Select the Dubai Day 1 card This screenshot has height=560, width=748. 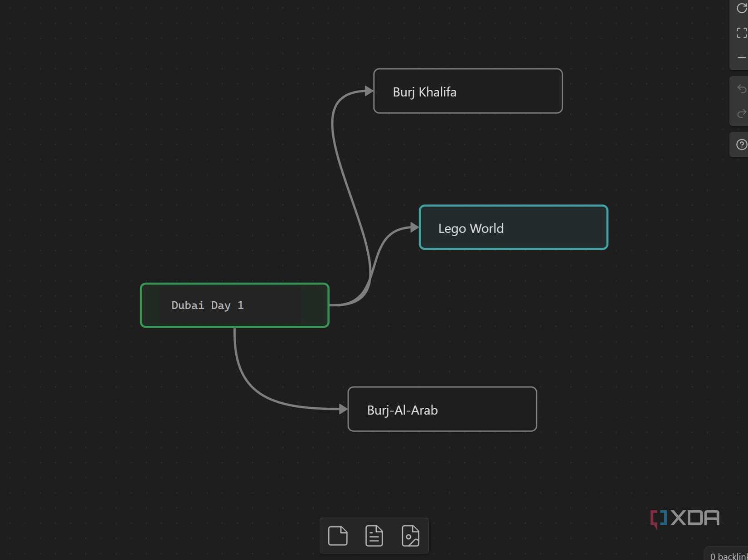click(234, 305)
